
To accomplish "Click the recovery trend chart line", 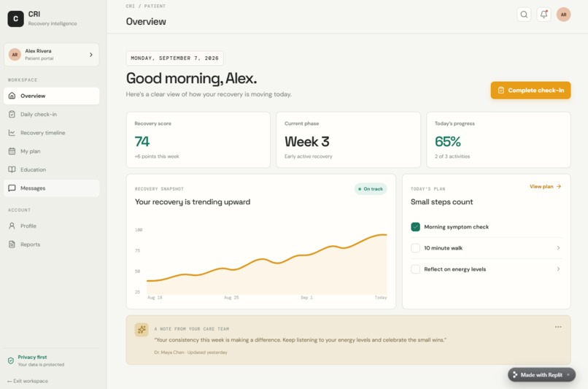I will pyautogui.click(x=266, y=259).
